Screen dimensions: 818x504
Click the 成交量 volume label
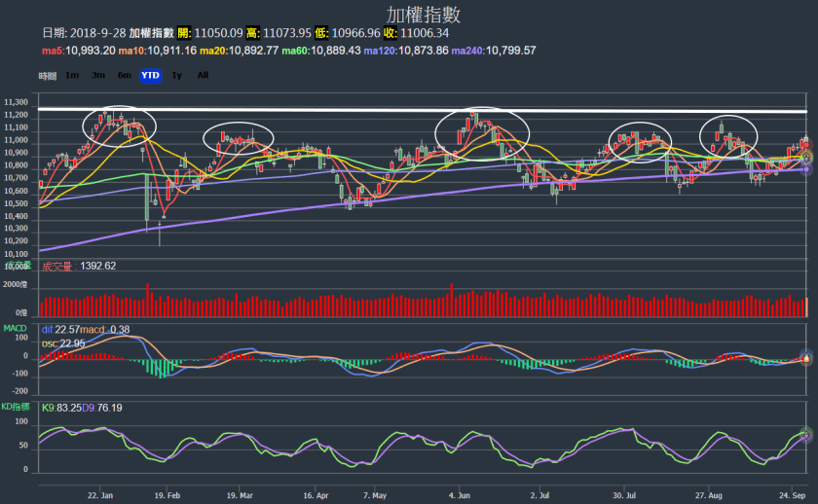pos(60,266)
